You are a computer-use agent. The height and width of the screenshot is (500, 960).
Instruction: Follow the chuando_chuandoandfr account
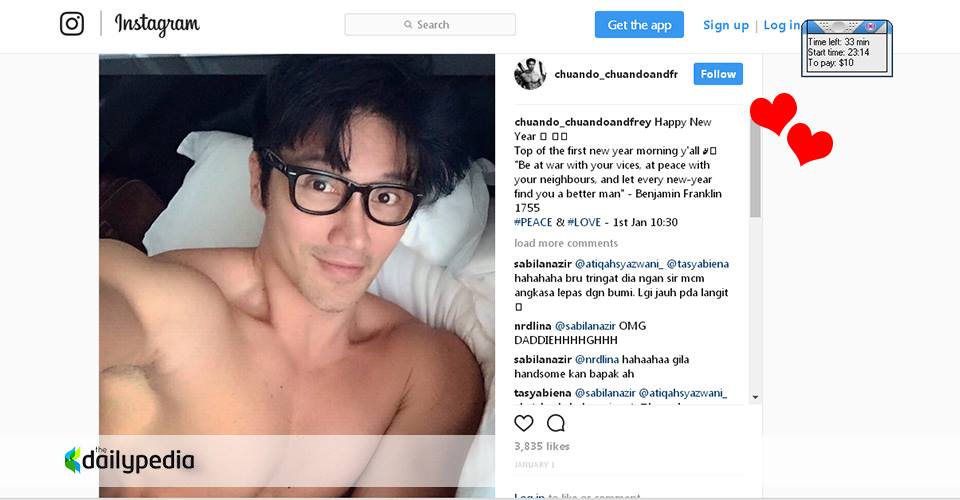718,74
